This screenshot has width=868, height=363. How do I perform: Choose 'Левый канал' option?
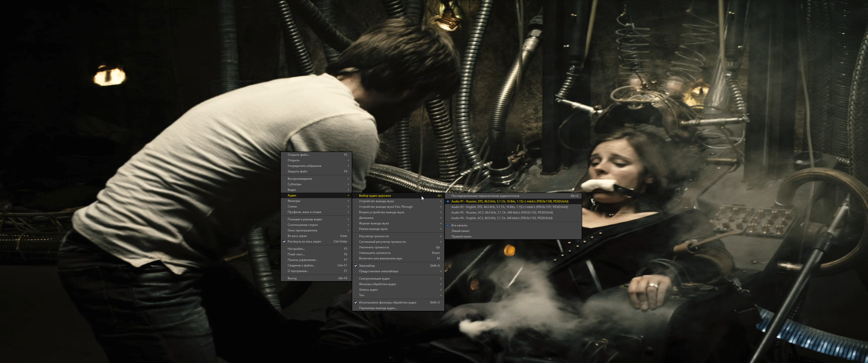point(513,231)
